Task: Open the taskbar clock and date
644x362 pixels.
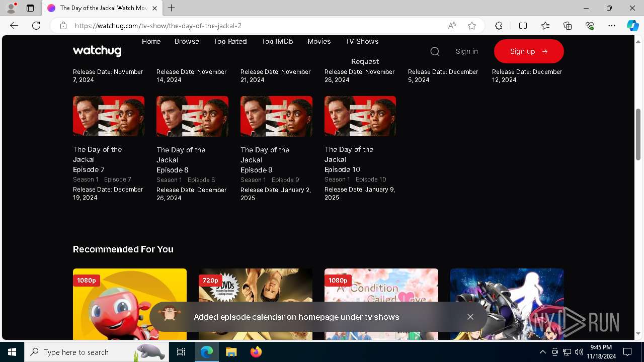Action: coord(601,352)
